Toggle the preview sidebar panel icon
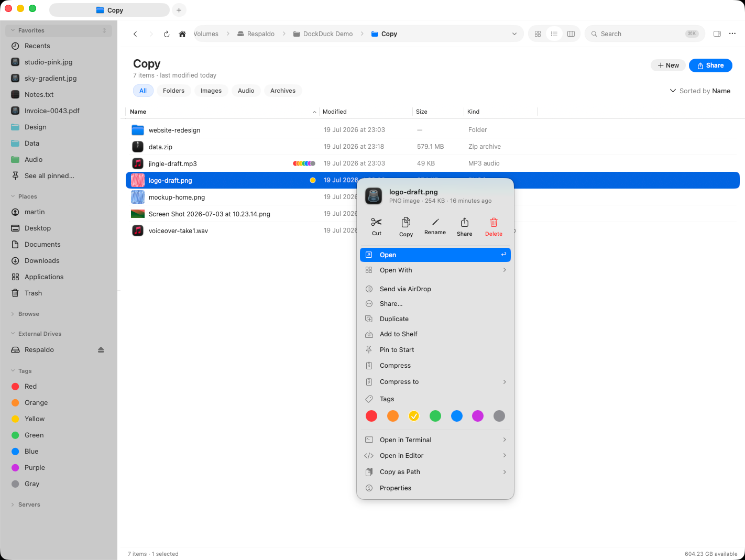Image resolution: width=745 pixels, height=560 pixels. [x=717, y=34]
